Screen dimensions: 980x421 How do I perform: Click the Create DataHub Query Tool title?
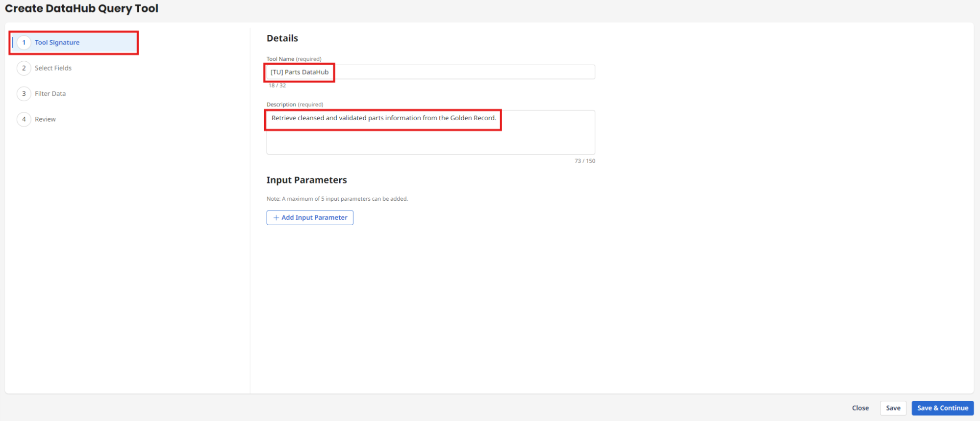pos(81,8)
